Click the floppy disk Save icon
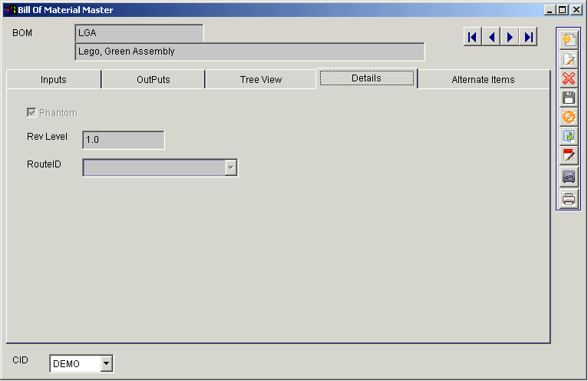 [568, 98]
